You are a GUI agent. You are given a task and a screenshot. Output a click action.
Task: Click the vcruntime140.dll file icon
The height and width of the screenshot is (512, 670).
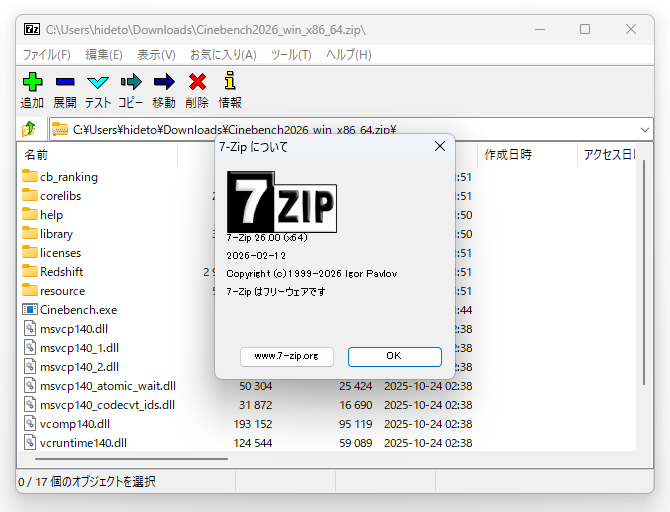[x=29, y=442]
